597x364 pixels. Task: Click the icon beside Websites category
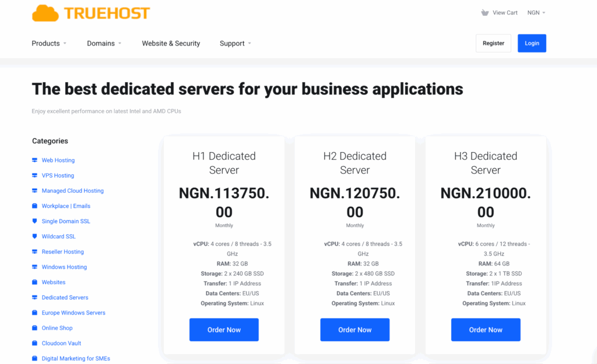pyautogui.click(x=34, y=282)
